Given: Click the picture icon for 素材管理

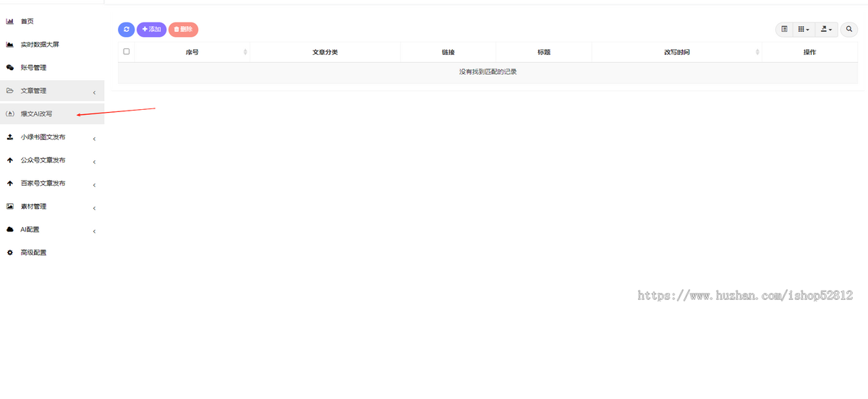Looking at the screenshot, I should point(10,207).
